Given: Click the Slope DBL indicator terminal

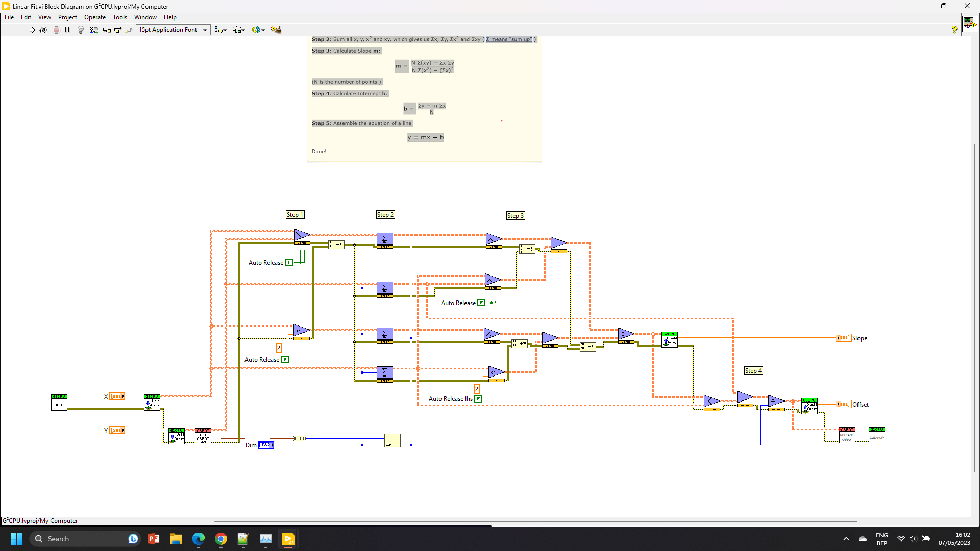Looking at the screenshot, I should (x=843, y=338).
